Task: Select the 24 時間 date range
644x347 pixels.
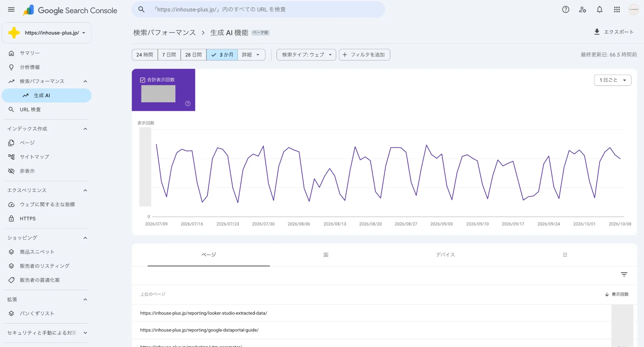Action: 145,55
